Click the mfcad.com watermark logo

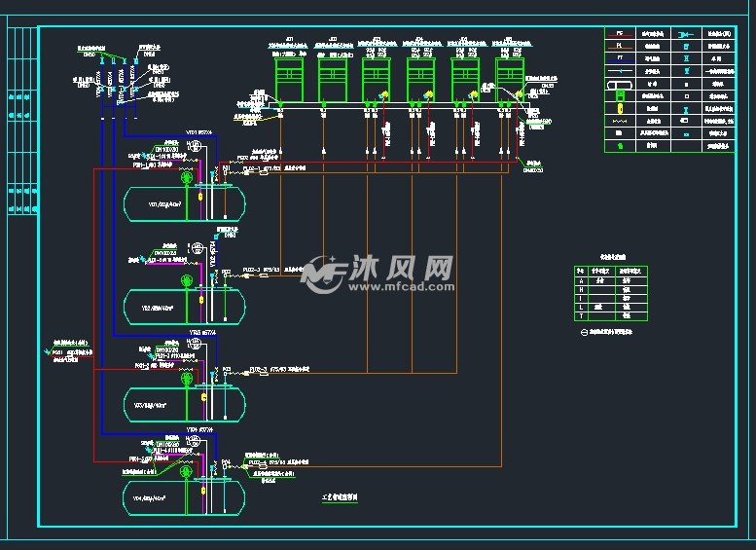click(x=378, y=275)
